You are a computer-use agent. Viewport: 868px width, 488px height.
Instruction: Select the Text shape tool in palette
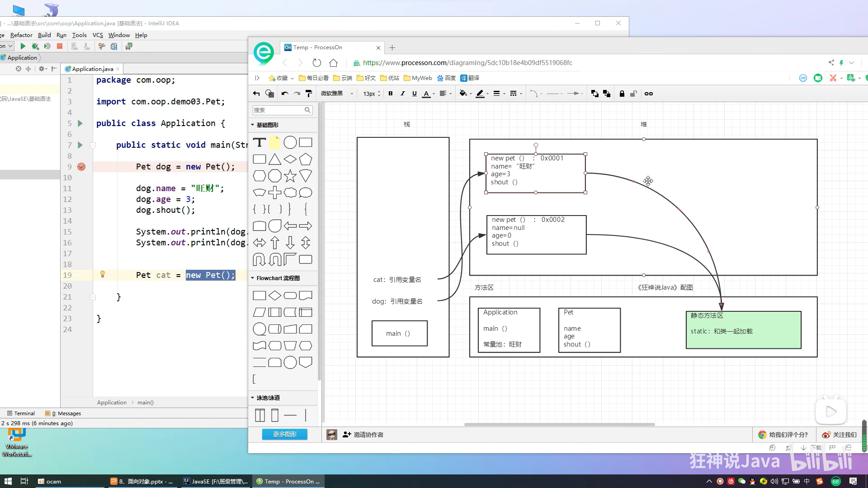click(x=259, y=143)
